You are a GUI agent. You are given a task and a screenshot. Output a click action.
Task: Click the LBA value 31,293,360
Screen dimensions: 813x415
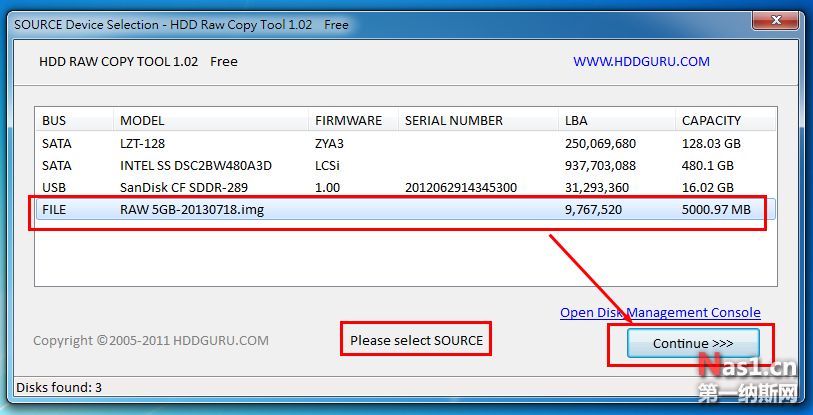point(597,188)
